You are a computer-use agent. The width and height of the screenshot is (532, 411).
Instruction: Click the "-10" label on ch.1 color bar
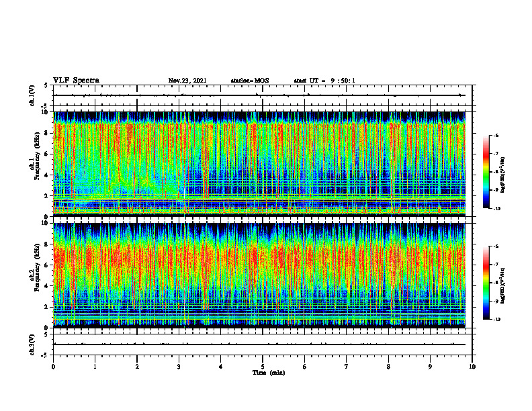pos(496,209)
